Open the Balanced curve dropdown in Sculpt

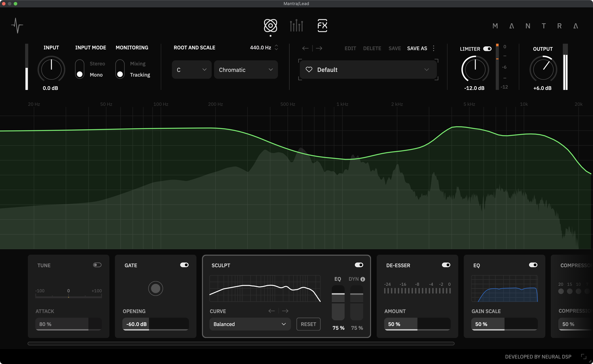pos(250,324)
